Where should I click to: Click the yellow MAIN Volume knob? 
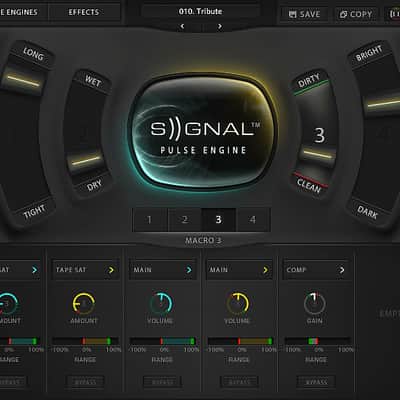pos(238,303)
